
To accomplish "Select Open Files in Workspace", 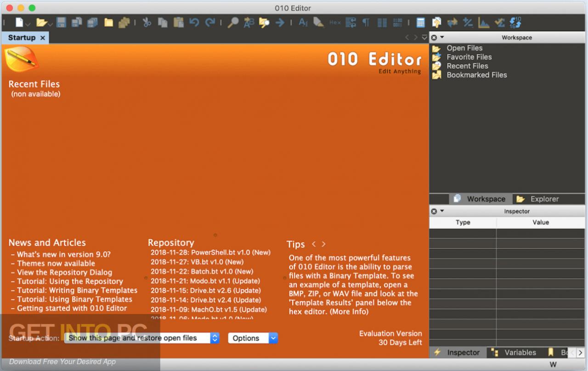I will click(464, 48).
